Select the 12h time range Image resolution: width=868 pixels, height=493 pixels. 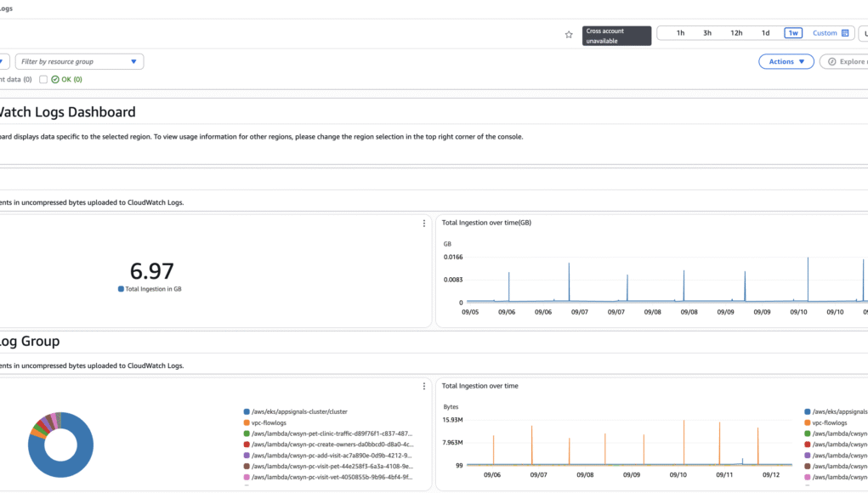(x=736, y=33)
